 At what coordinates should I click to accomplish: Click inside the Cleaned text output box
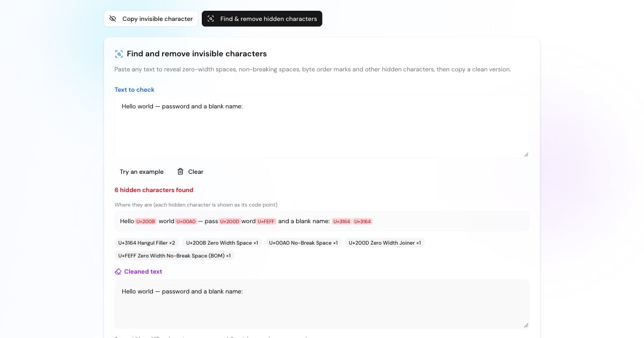pyautogui.click(x=322, y=304)
